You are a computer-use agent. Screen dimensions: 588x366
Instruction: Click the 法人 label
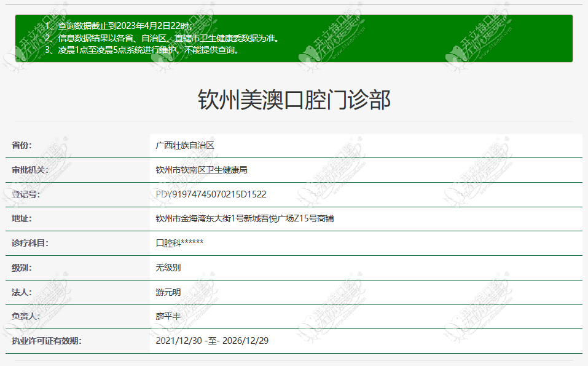point(22,292)
